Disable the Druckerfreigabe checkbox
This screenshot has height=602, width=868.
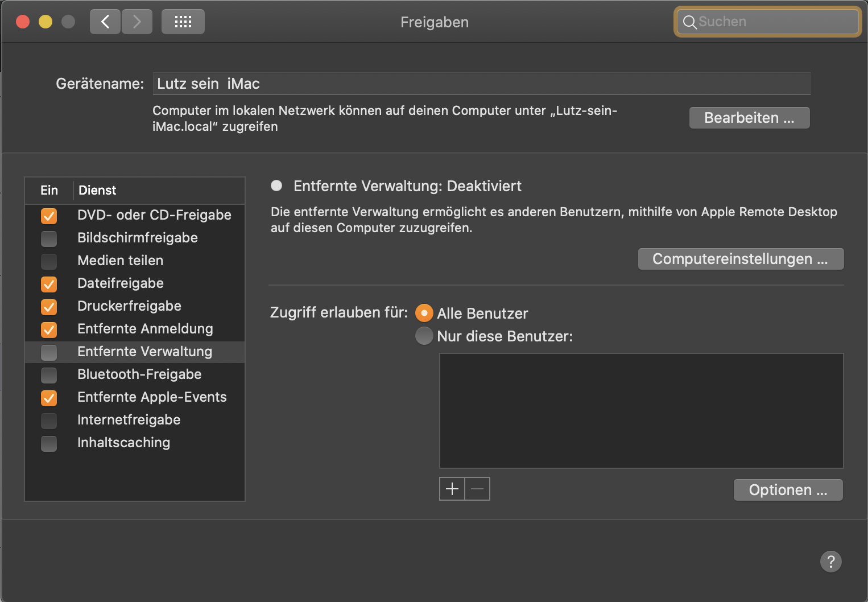[49, 307]
